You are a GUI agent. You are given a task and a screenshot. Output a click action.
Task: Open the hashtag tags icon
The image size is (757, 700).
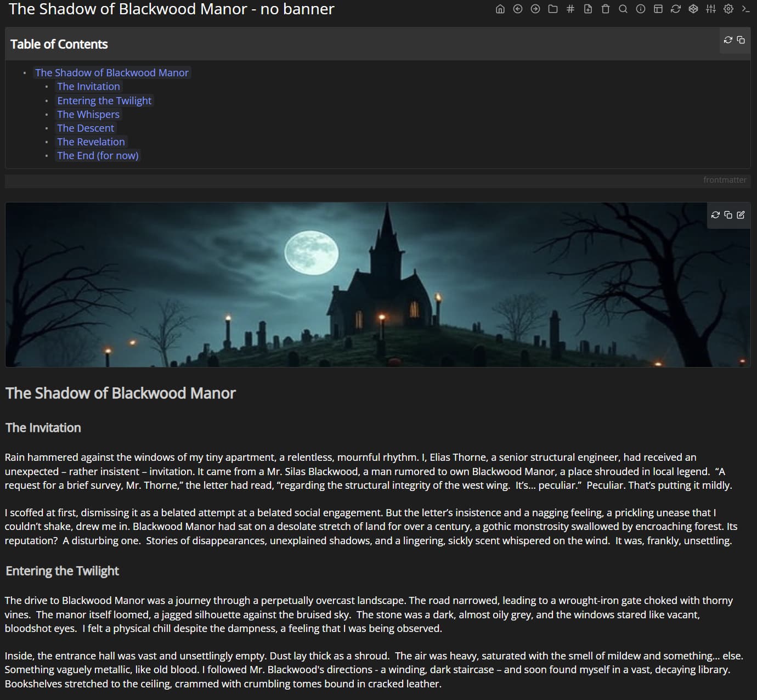click(x=570, y=9)
